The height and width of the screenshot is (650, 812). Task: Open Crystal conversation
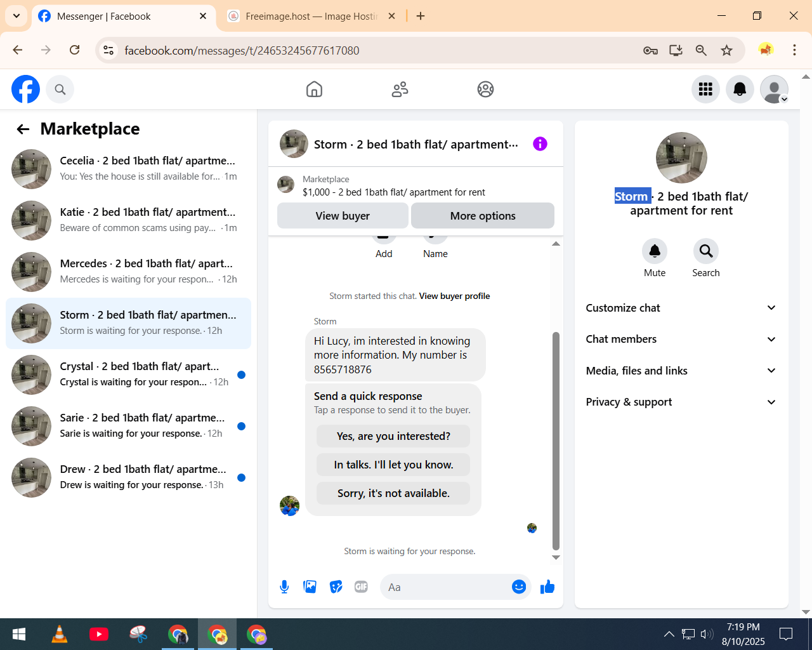pos(128,375)
